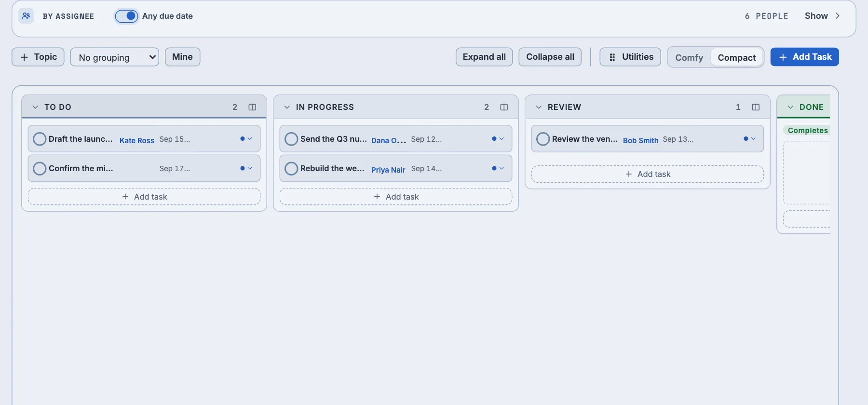The image size is (868, 405).
Task: Mark 'Rebuild the we...' task complete
Action: pos(291,168)
